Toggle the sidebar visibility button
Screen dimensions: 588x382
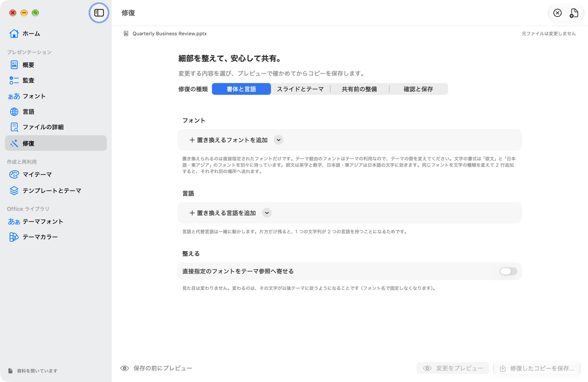click(x=99, y=13)
